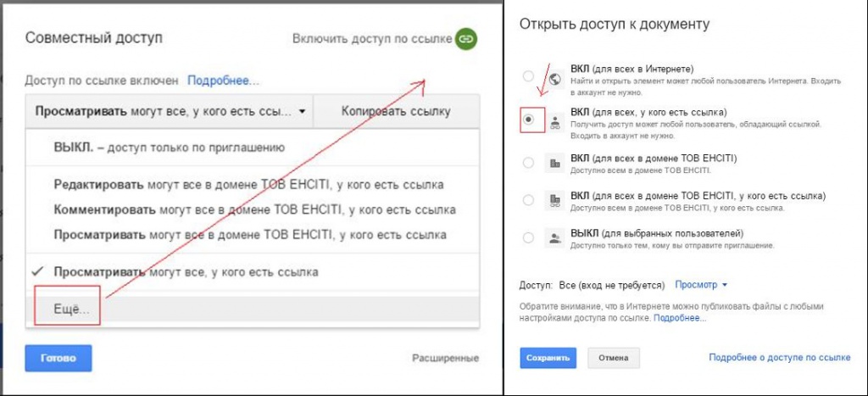Choose Комментировать могут все в домене option
868x396 pixels.
point(253,210)
